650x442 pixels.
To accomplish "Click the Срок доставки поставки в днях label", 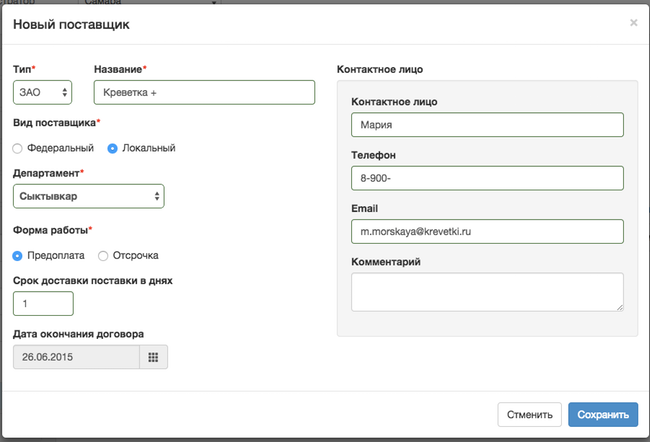I will [93, 280].
